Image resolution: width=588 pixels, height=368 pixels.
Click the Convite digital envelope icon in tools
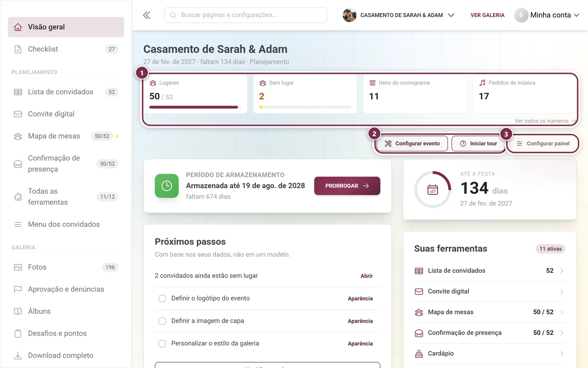(419, 292)
